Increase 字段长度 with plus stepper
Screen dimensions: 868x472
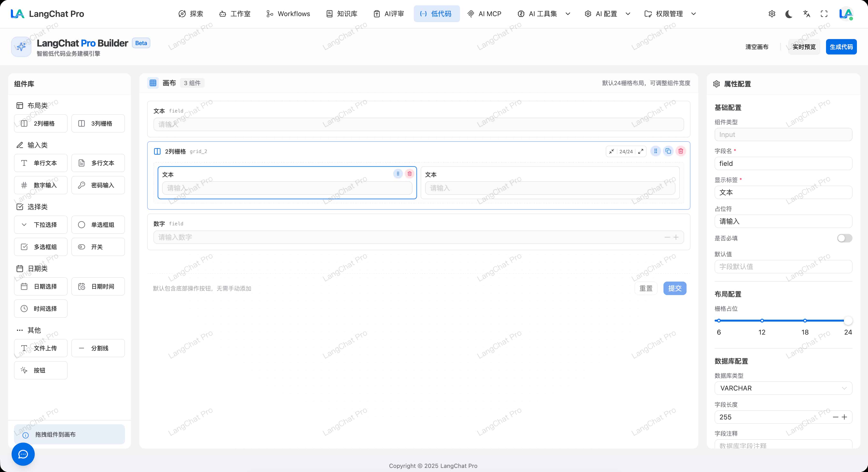tap(844, 417)
